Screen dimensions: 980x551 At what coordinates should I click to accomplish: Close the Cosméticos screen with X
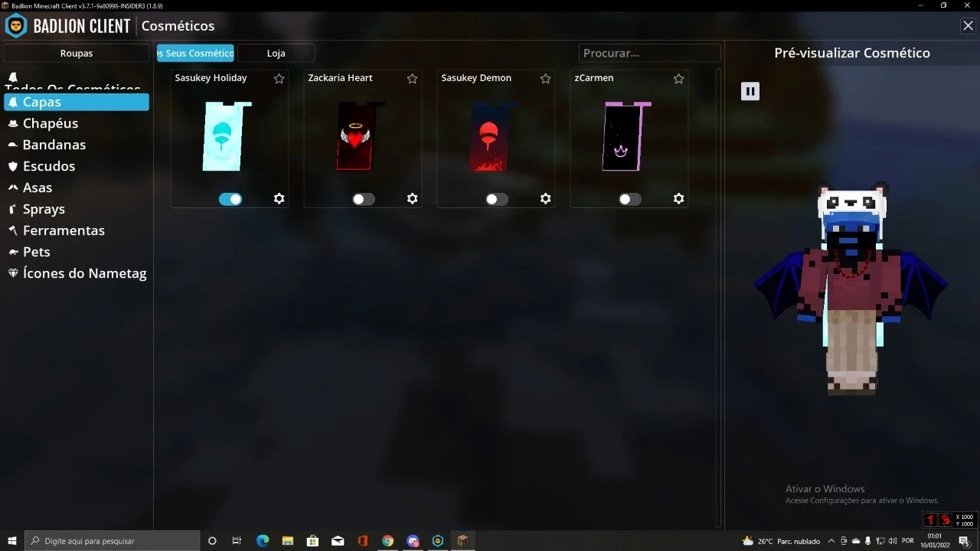click(x=968, y=26)
